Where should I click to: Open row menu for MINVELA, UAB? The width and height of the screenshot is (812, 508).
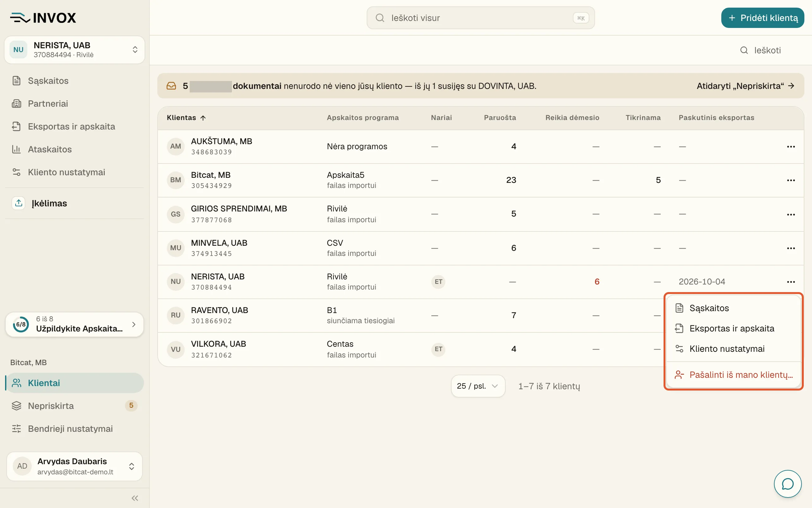click(x=791, y=248)
